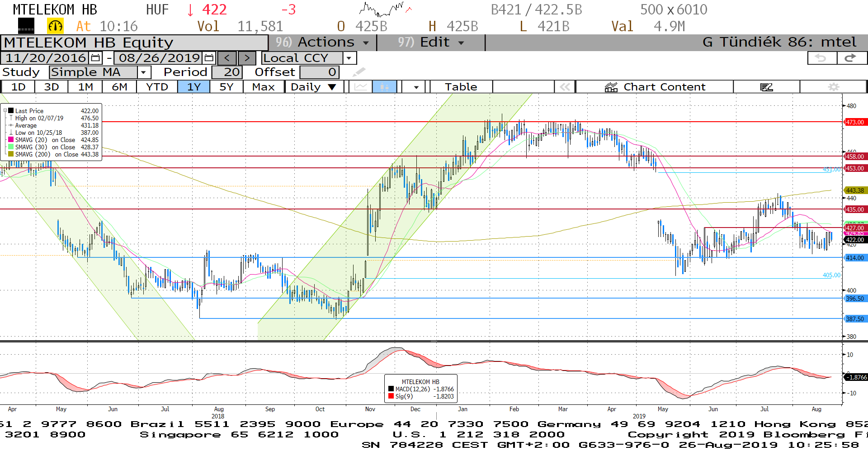Viewport: 868px width, 470px height.
Task: Open the Chart Content panel
Action: pyautogui.click(x=655, y=87)
